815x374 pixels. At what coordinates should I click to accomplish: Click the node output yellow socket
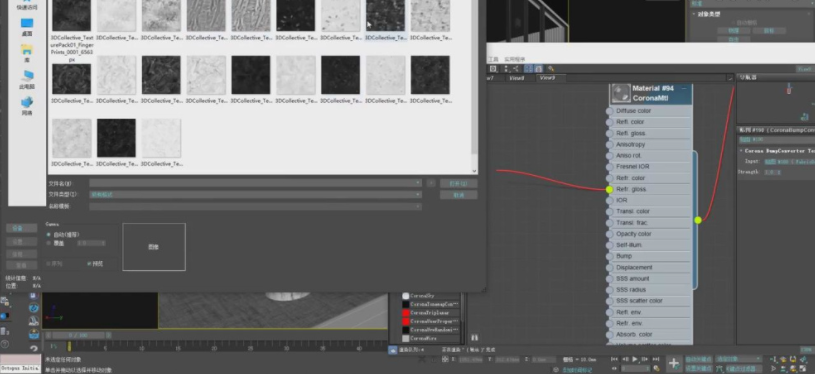[x=698, y=220]
